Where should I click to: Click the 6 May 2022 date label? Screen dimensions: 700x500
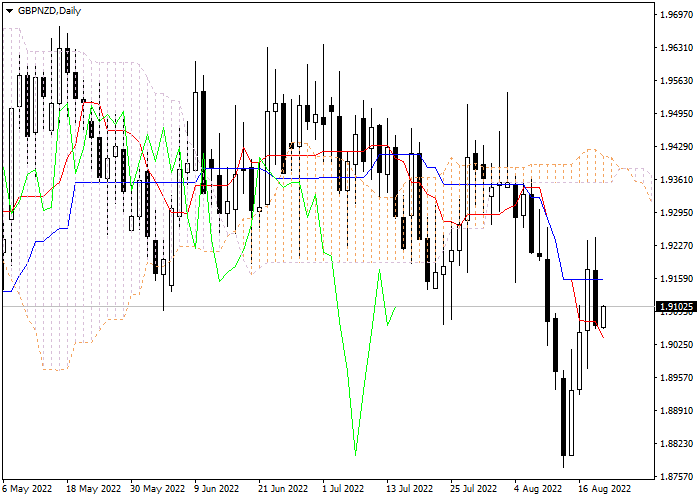(27, 489)
